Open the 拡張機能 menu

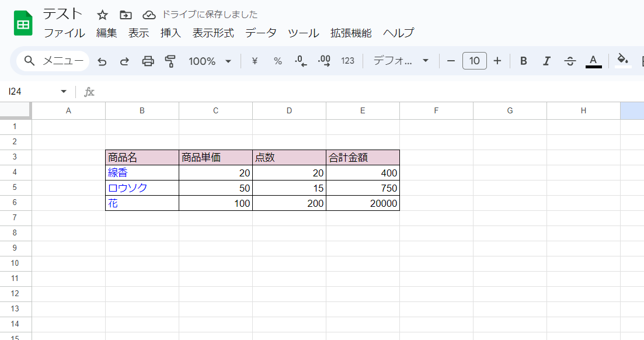[351, 33]
